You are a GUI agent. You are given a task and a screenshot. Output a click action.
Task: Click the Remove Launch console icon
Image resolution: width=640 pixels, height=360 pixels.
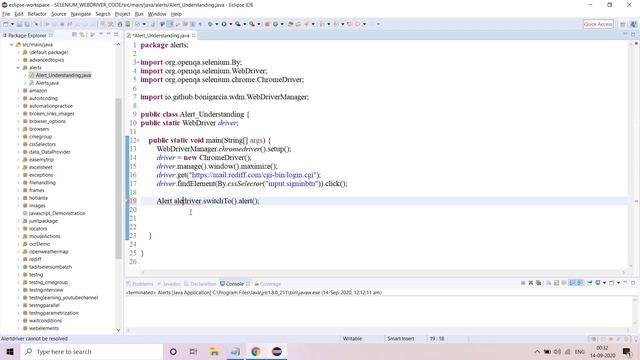(531, 283)
